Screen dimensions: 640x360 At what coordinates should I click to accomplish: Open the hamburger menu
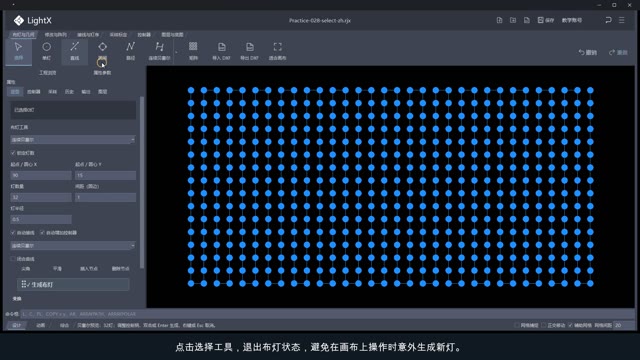(x=622, y=20)
